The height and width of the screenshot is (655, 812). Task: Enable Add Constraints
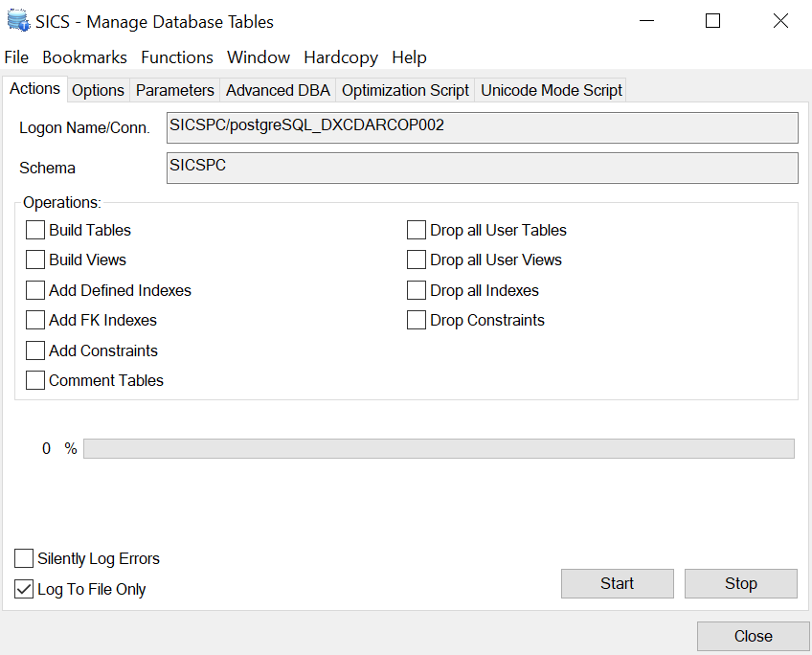(x=35, y=350)
